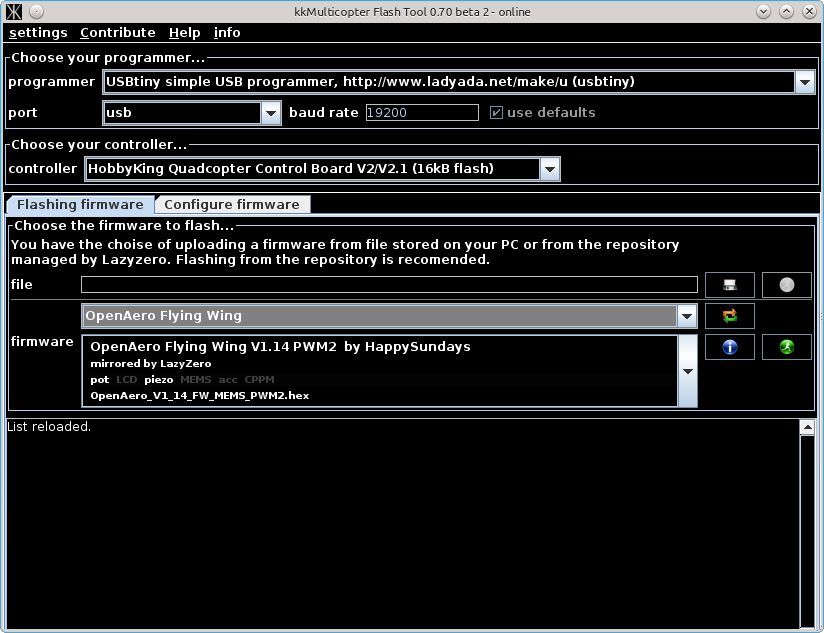Click the application icon in title bar
This screenshot has width=824, height=633.
click(14, 11)
